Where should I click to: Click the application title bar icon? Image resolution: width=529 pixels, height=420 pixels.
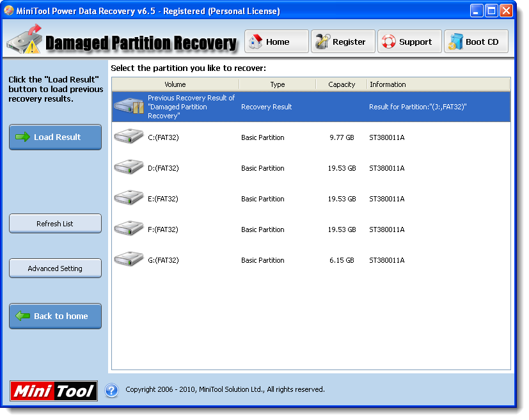(9, 10)
